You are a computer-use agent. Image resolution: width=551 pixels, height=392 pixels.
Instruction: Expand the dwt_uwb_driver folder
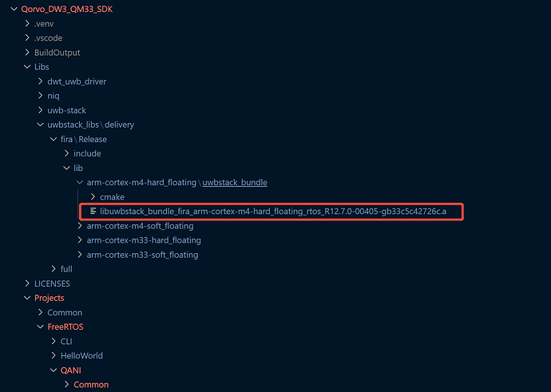[x=77, y=81]
